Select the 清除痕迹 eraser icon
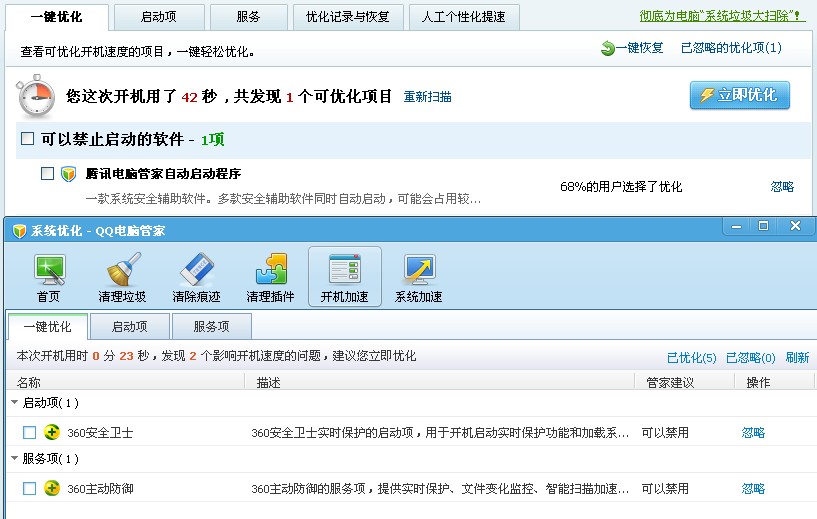The image size is (817, 519). (197, 269)
